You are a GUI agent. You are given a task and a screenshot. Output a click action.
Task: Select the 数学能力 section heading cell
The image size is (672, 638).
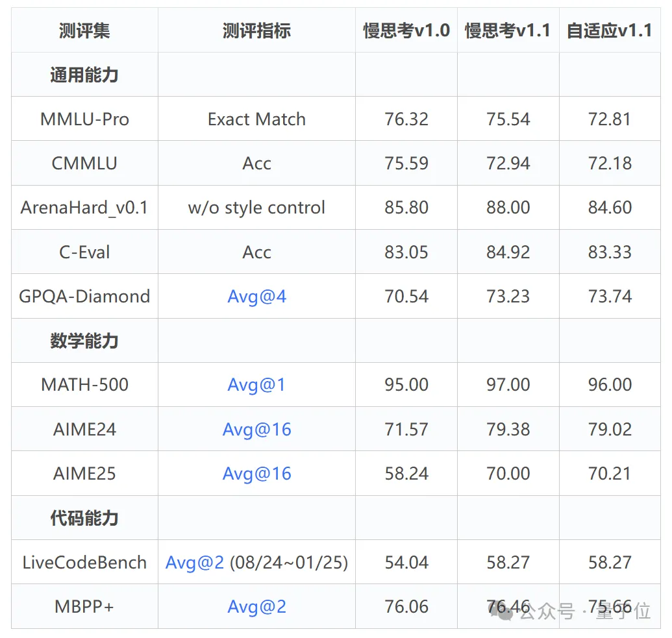pos(84,341)
